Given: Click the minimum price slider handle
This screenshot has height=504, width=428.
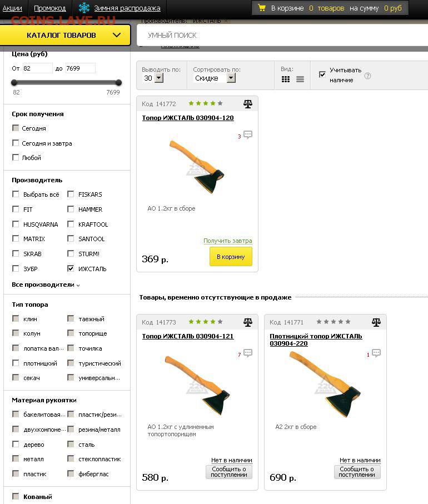Looking at the screenshot, I should (x=14, y=83).
